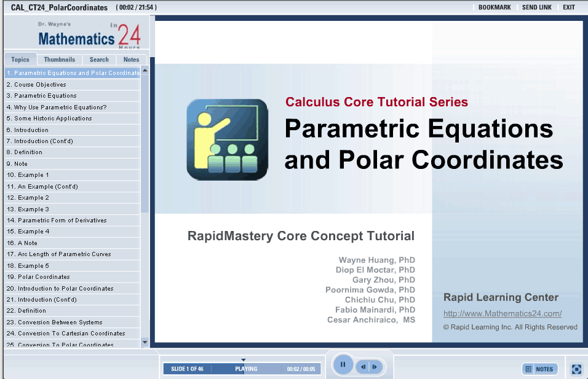Click the SLIDE 1 OF 46 indicator

tap(187, 369)
